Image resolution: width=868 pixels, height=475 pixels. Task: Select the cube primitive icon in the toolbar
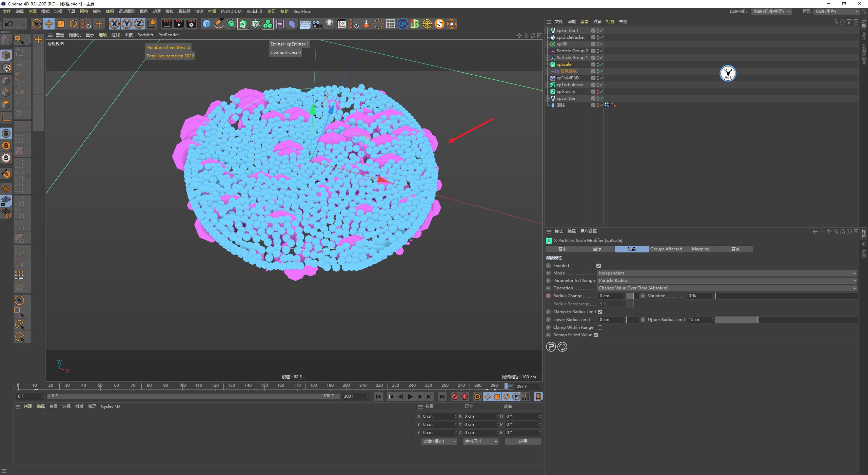coord(206,24)
